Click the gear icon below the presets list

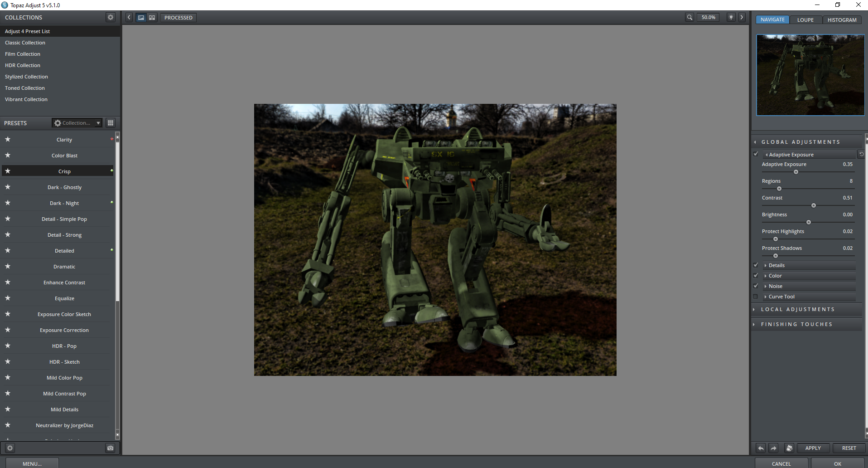[x=10, y=448]
